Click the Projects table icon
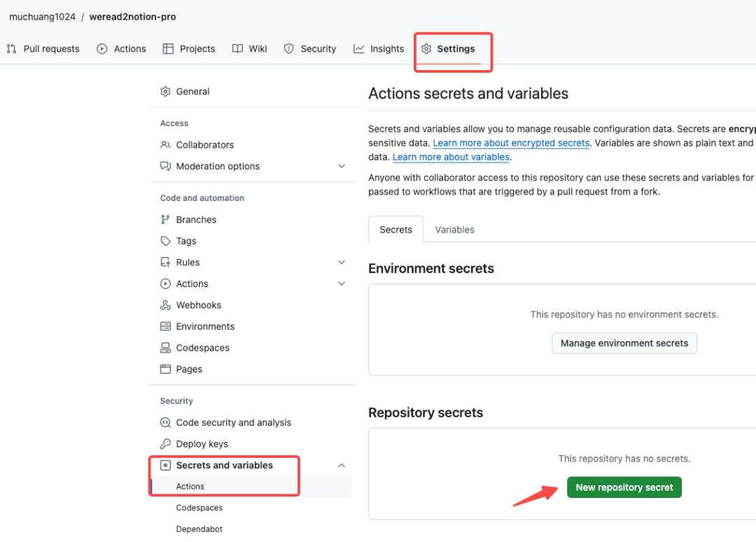The image size is (756, 542). pos(168,49)
